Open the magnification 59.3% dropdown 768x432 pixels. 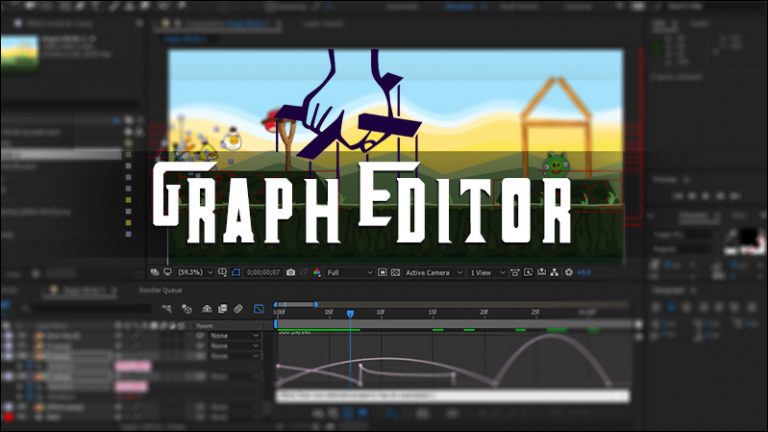[195, 272]
